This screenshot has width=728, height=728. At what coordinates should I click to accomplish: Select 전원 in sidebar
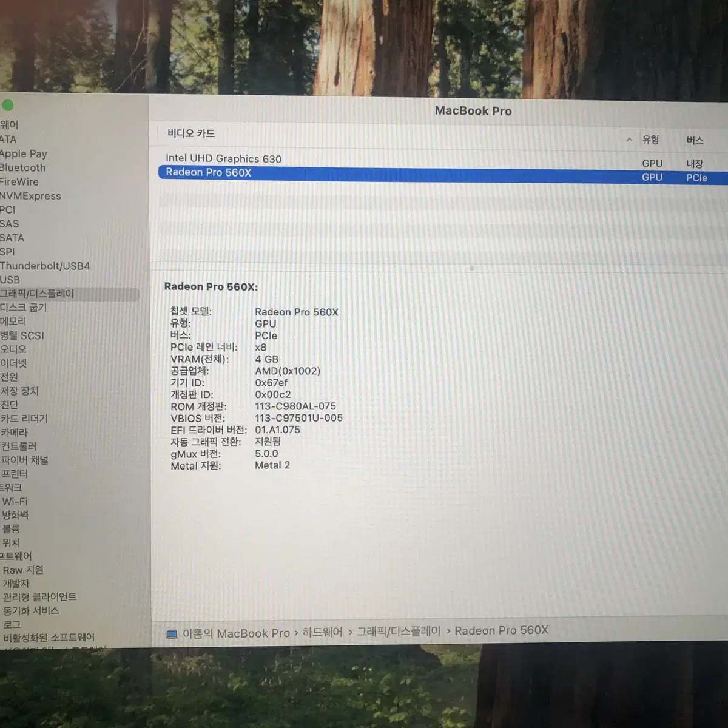(9, 377)
